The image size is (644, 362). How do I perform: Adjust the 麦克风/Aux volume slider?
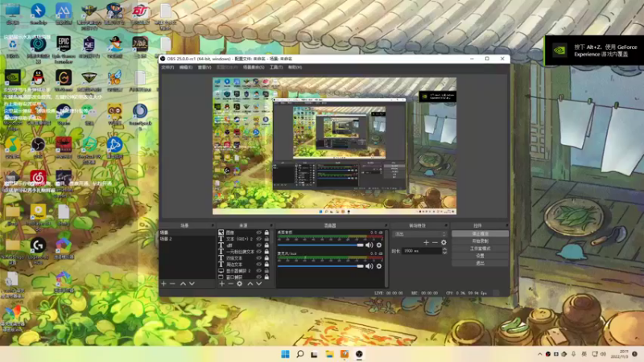point(320,266)
